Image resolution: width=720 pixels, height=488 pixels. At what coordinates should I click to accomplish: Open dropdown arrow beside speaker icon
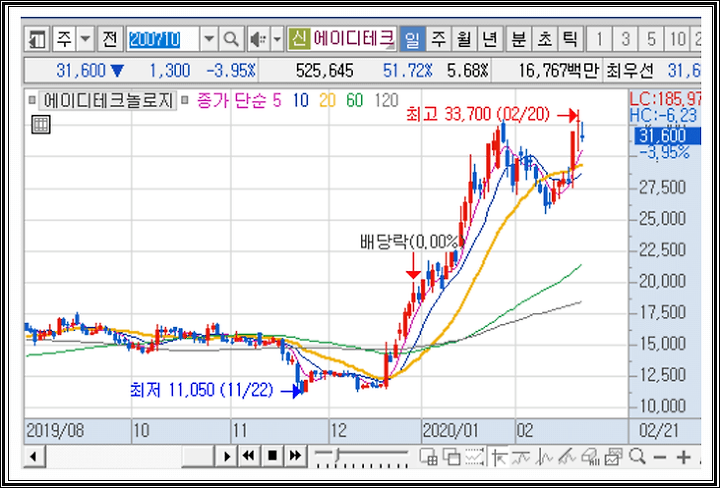coord(277,40)
